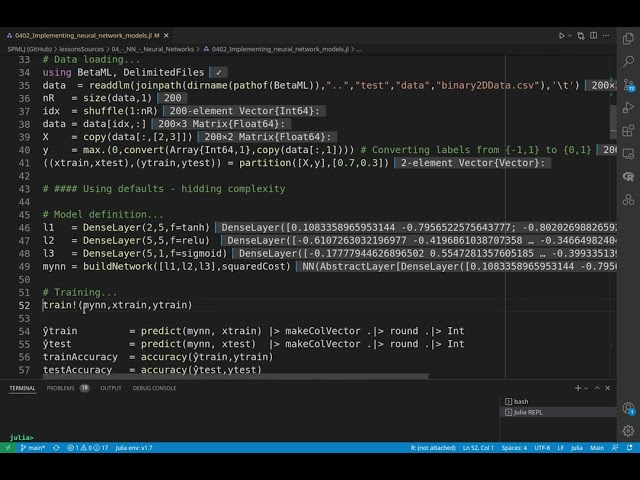Open the Explorer view in the activity bar
640x480 pixels.
[x=628, y=38]
